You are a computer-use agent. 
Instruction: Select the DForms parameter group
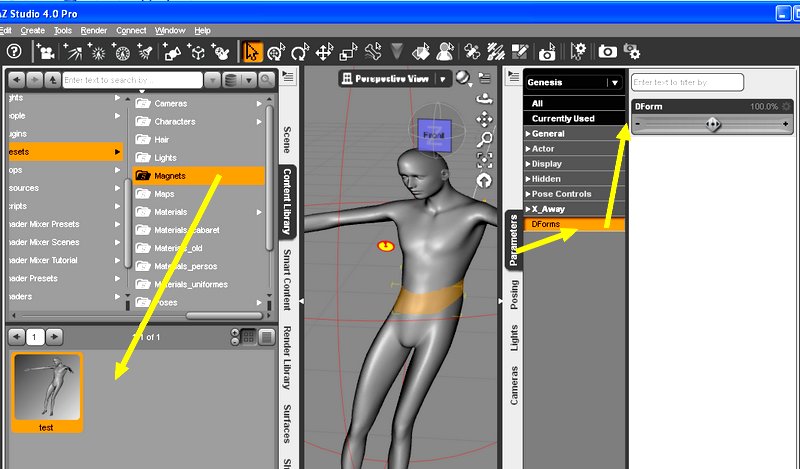574,224
